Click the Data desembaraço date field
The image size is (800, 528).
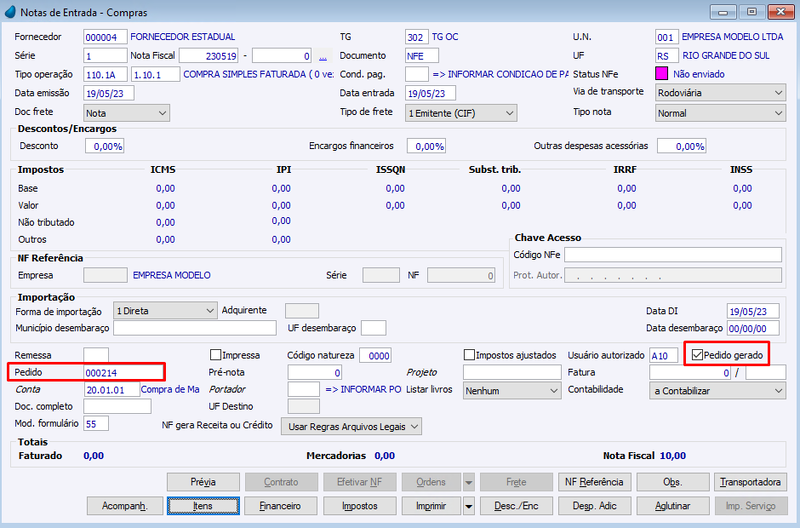coord(753,328)
